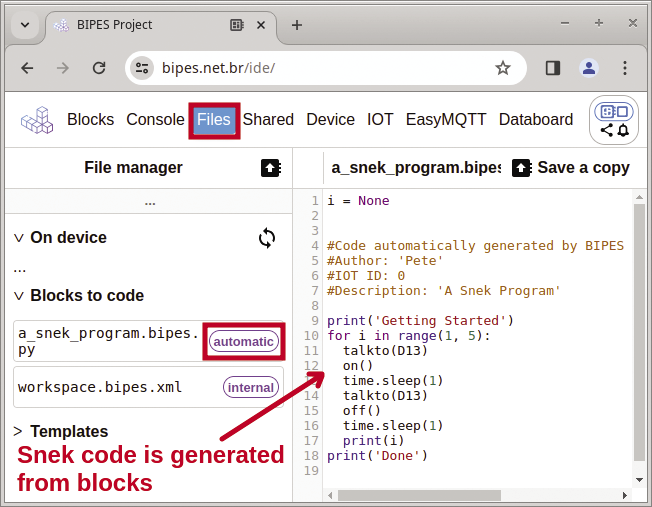Viewport: 652px width, 507px height.
Task: Click the #IOT ID: 0 comment line
Action: 366,275
